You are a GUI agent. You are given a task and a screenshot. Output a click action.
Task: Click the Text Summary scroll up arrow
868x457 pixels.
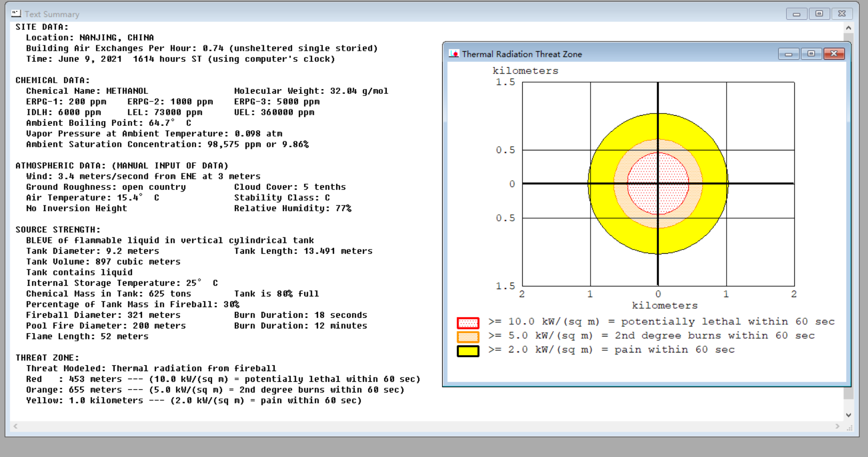pos(848,28)
